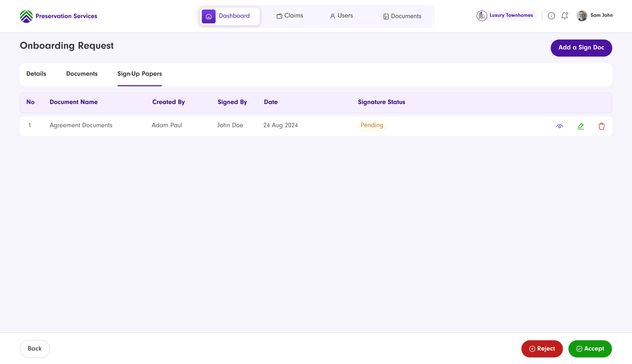
Task: Click the No column header
Action: (31, 102)
